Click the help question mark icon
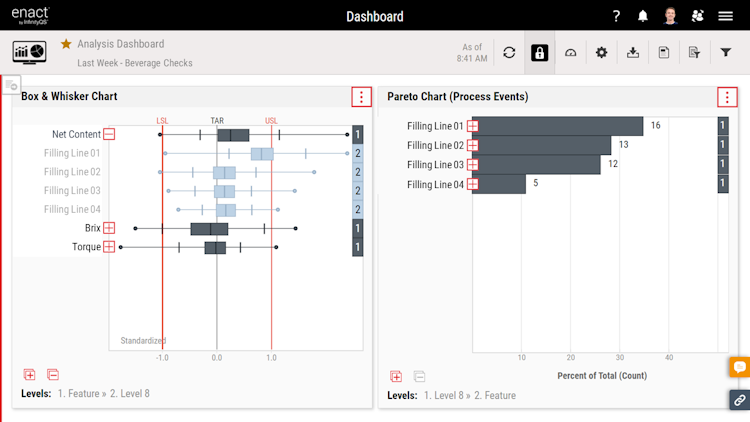 coord(616,16)
